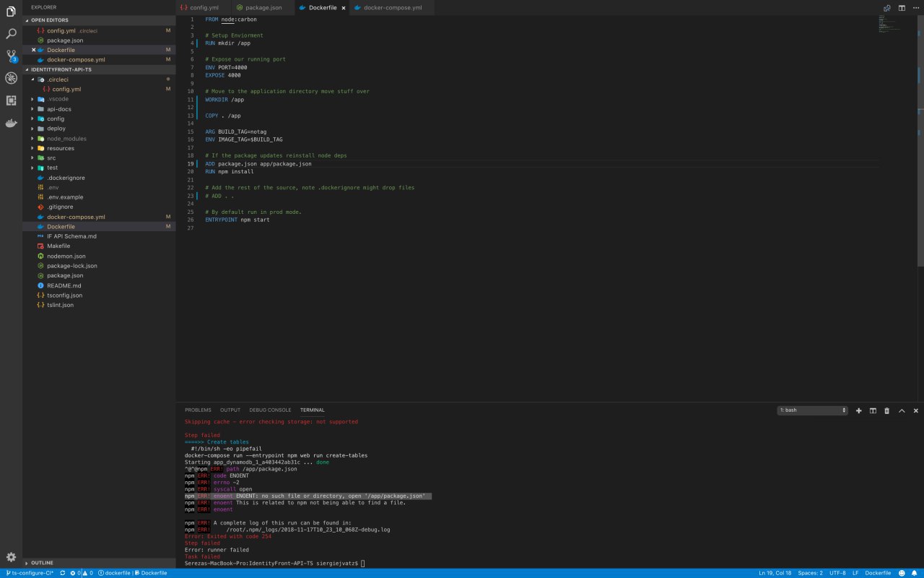This screenshot has width=924, height=578.
Task: Switch to the docker-compose.yml editor tab
Action: [x=388, y=8]
